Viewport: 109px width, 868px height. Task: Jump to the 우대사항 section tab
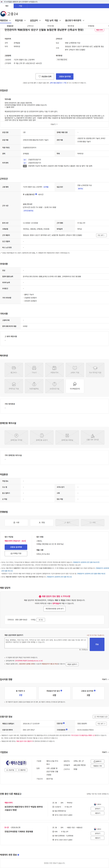pos(50,26)
